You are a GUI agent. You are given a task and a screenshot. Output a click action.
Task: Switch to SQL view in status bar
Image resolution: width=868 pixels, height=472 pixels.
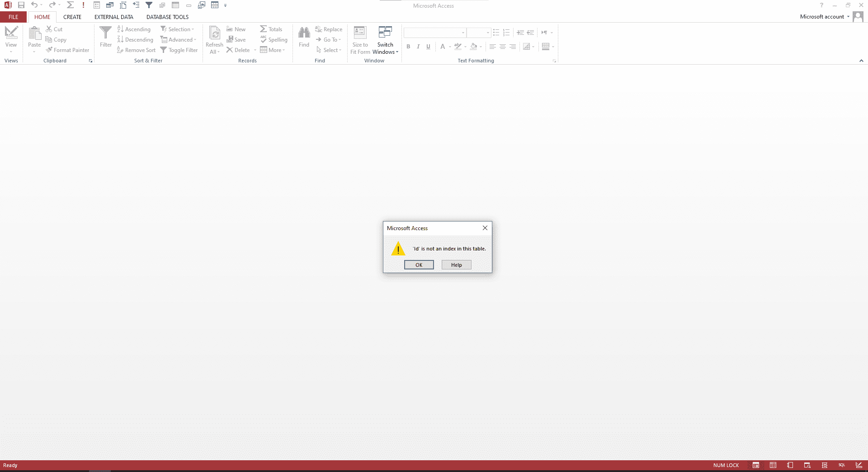[x=841, y=465]
